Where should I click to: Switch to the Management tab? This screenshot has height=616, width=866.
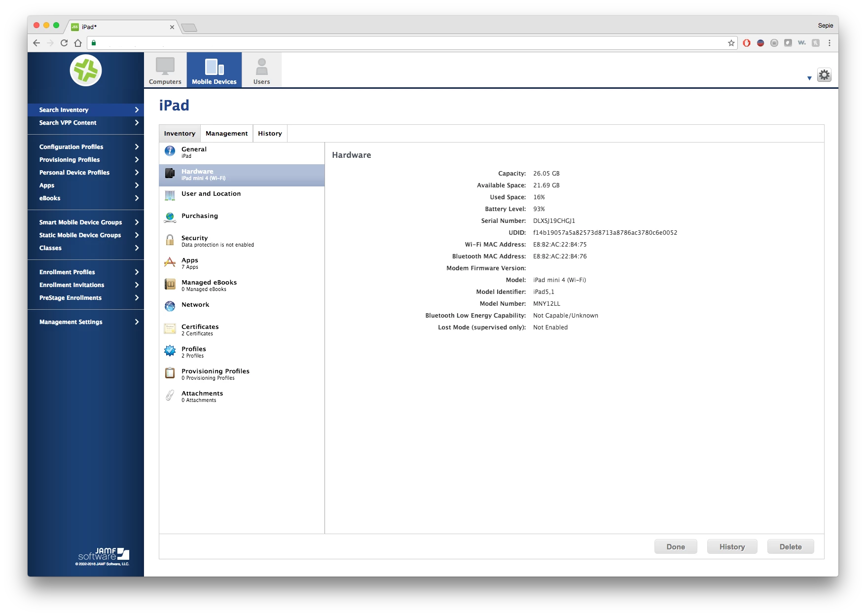click(x=226, y=134)
